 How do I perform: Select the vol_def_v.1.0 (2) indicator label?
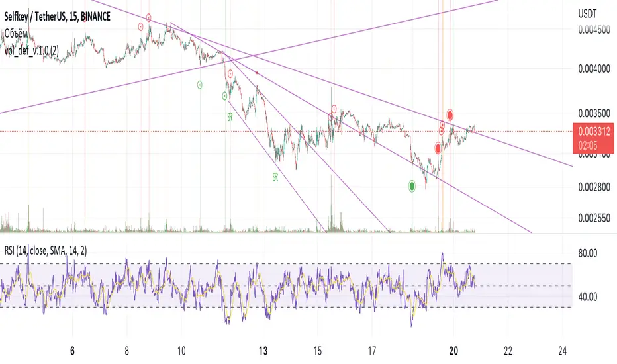pyautogui.click(x=32, y=50)
